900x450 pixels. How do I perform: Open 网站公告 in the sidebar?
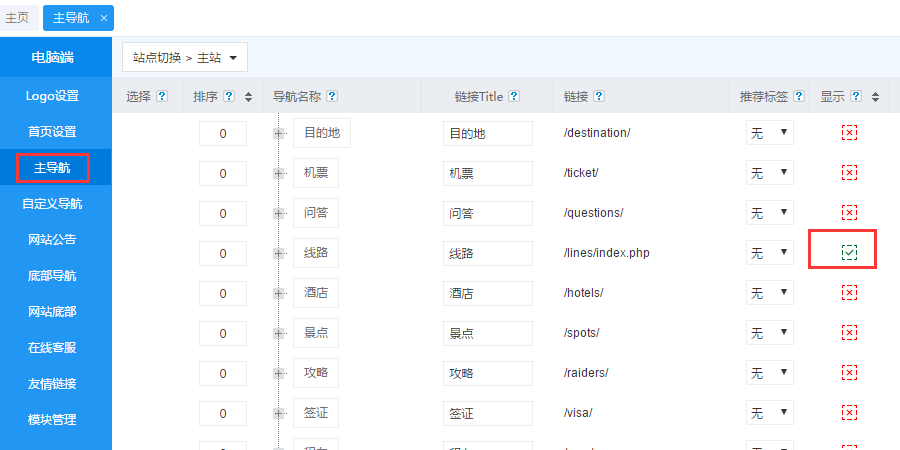(52, 240)
